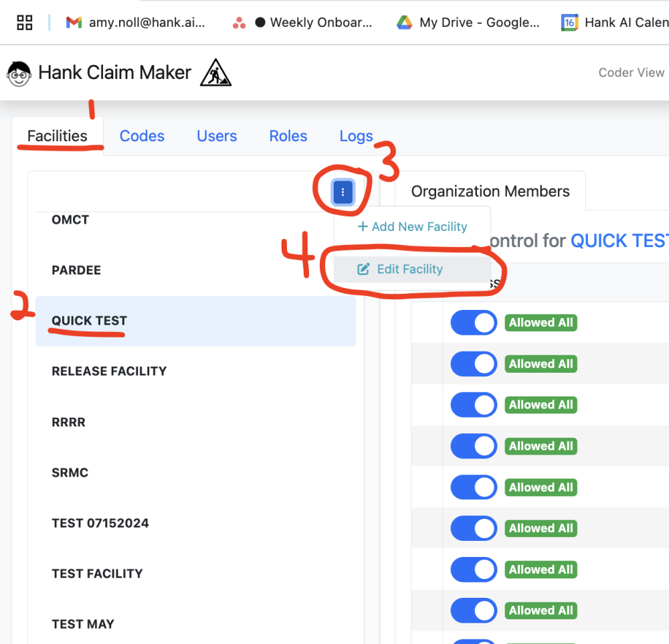Viewport: 669px width, 644px height.
Task: Switch to the Organization Members tab
Action: tap(490, 191)
